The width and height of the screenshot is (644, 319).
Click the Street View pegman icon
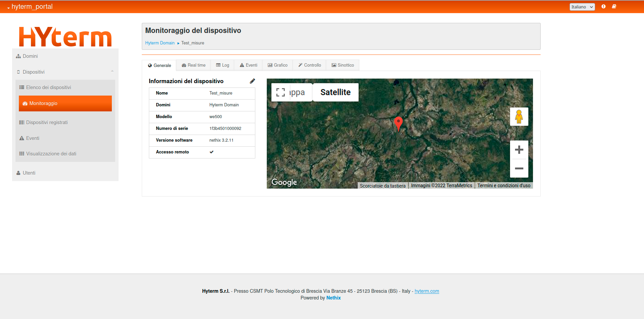point(519,117)
